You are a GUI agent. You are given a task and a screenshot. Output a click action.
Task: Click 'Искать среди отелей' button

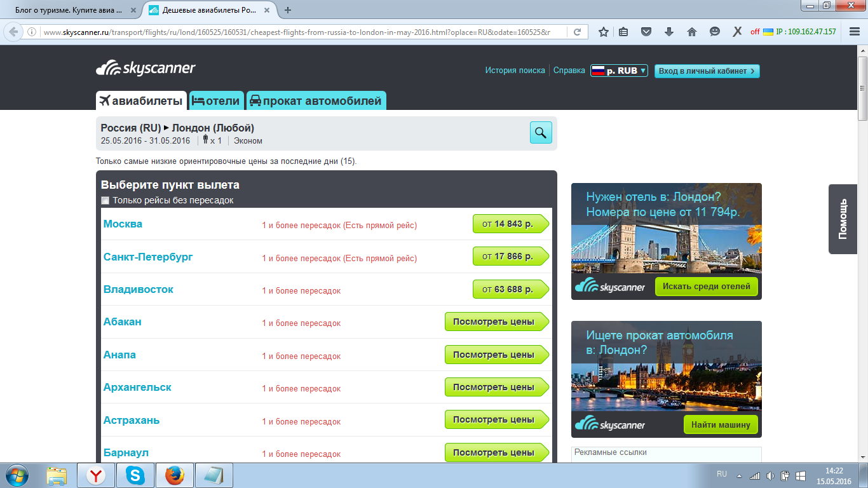pos(707,287)
